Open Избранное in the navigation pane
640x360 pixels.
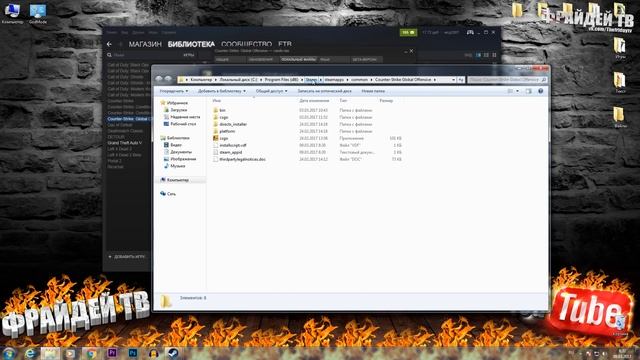177,103
